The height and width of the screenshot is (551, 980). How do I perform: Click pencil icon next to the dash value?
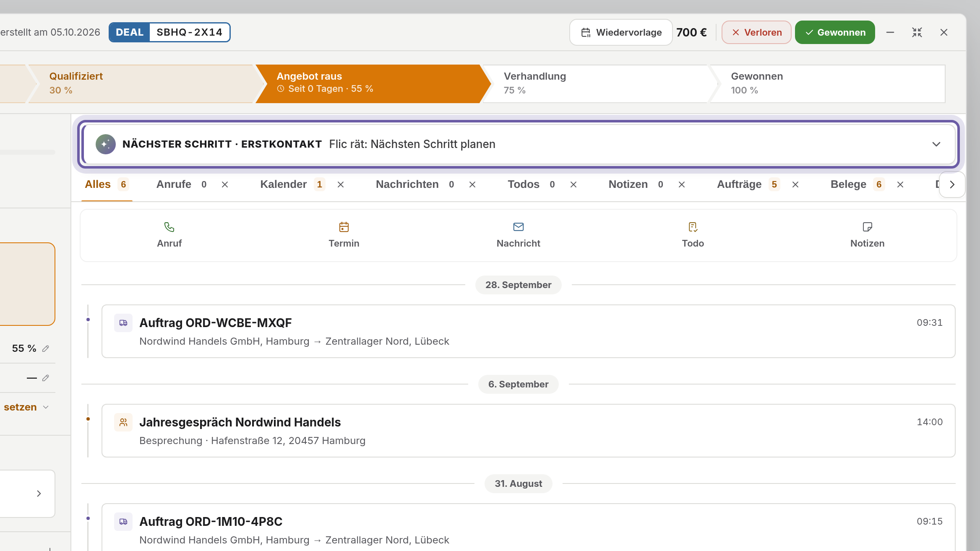[x=46, y=378]
